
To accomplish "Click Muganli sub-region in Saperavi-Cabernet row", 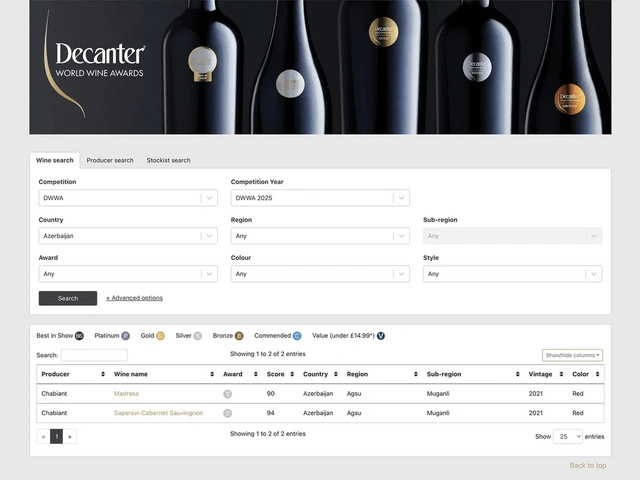I will pyautogui.click(x=438, y=413).
